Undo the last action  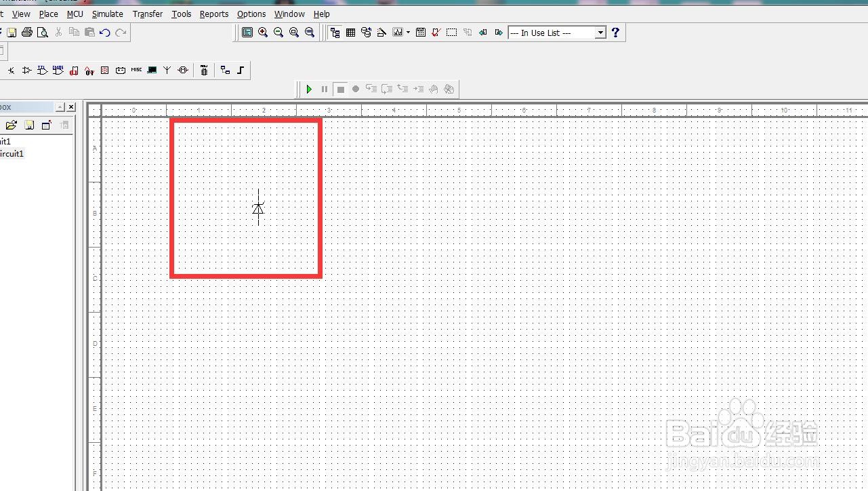105,33
